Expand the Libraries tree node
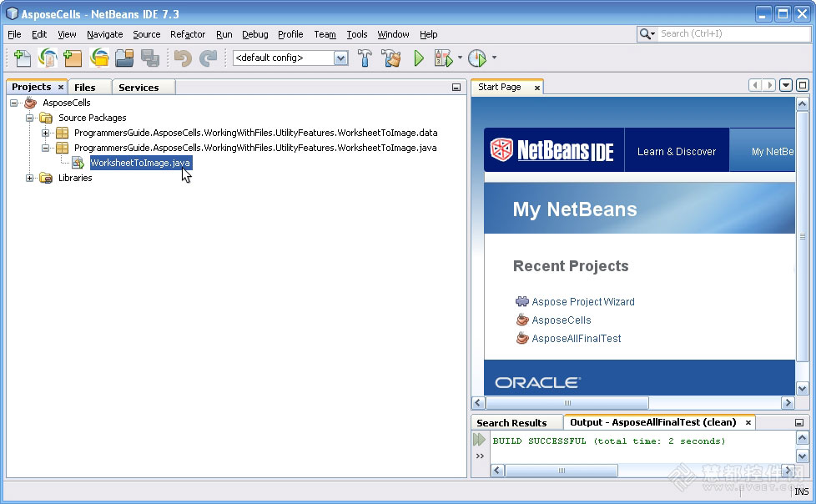The image size is (816, 504). coord(30,178)
